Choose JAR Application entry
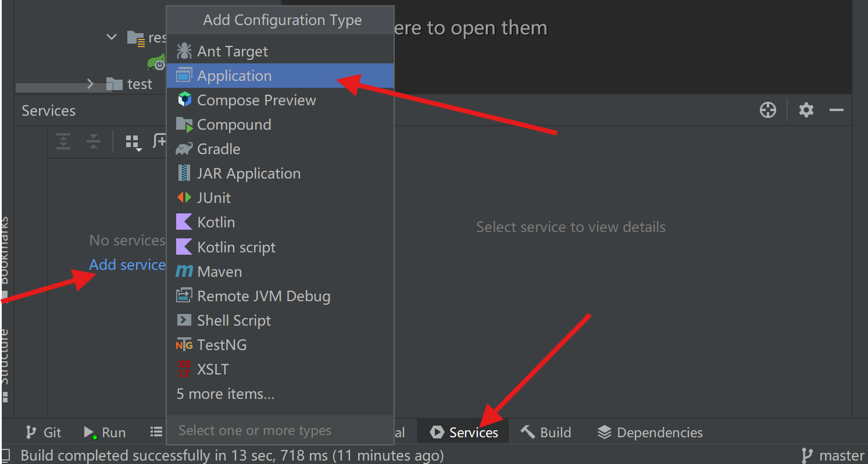The width and height of the screenshot is (868, 464). click(280, 173)
